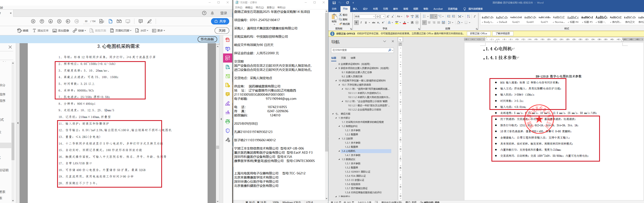Open the Protect shield tool in PDF sidebar

pos(227,131)
